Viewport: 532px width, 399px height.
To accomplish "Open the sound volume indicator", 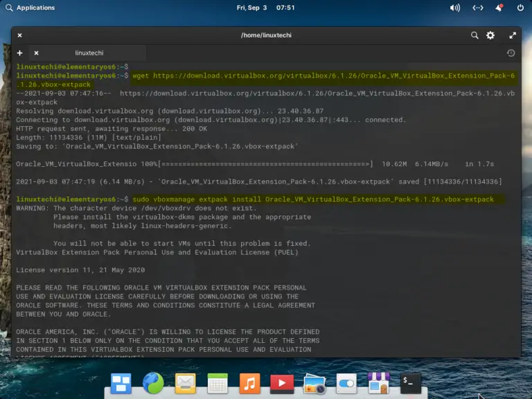I will 454,8.
